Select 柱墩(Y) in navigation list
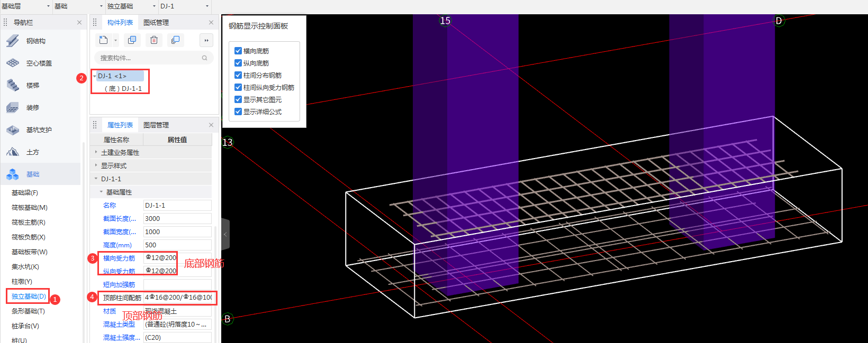Viewport: 868px width, 343px height. 22,282
